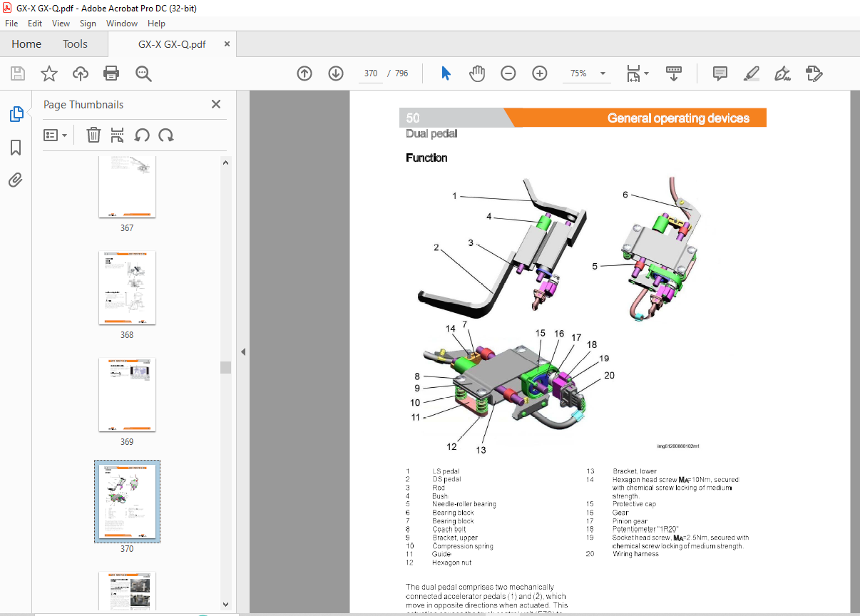This screenshot has width=860, height=616.
Task: Click the 'Function' heading text
Action: (426, 158)
